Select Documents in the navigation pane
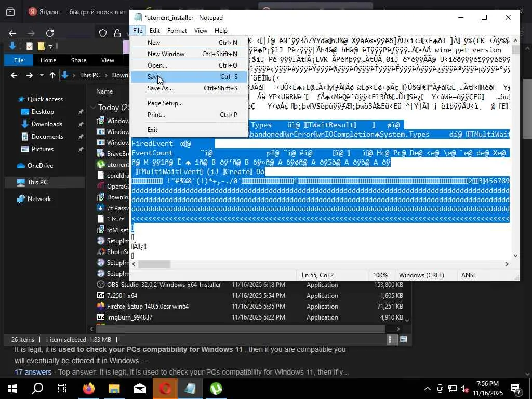Screen dimensions: 532x399 click(47, 137)
